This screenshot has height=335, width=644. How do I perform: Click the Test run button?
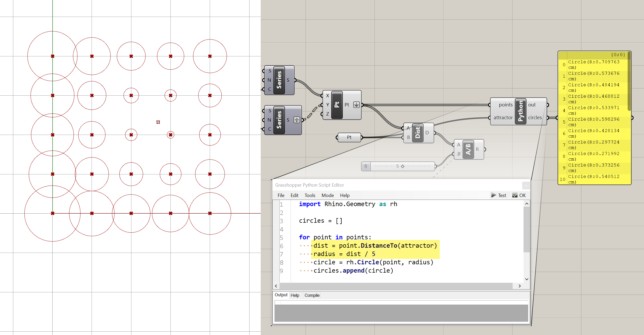pyautogui.click(x=499, y=195)
